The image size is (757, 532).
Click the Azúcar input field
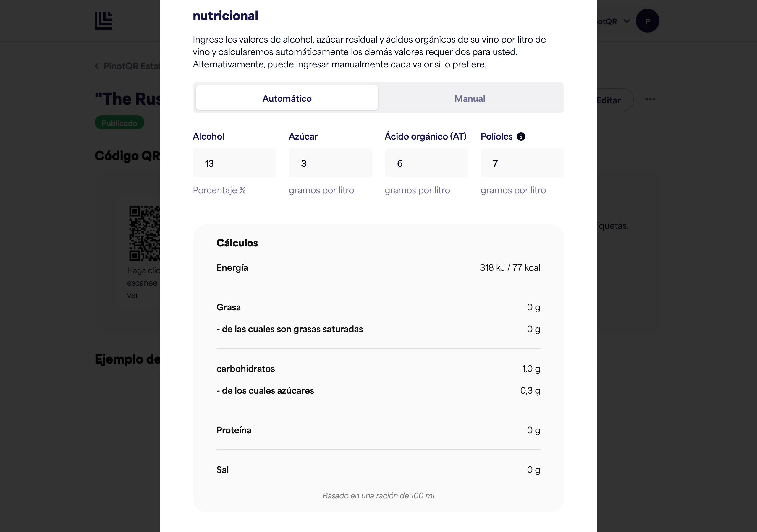coord(330,163)
